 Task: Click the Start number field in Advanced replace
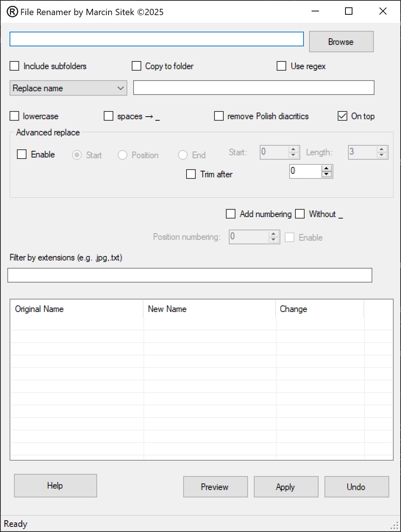click(274, 152)
